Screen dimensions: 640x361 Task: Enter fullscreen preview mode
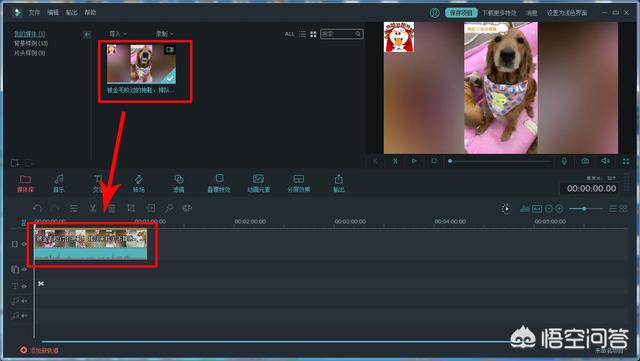pyautogui.click(x=626, y=162)
